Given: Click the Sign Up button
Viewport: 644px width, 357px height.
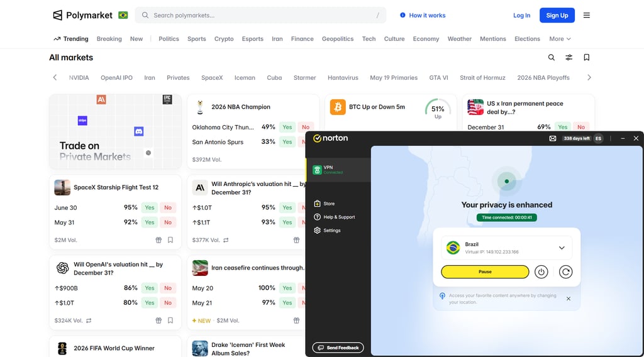Looking at the screenshot, I should pos(557,15).
